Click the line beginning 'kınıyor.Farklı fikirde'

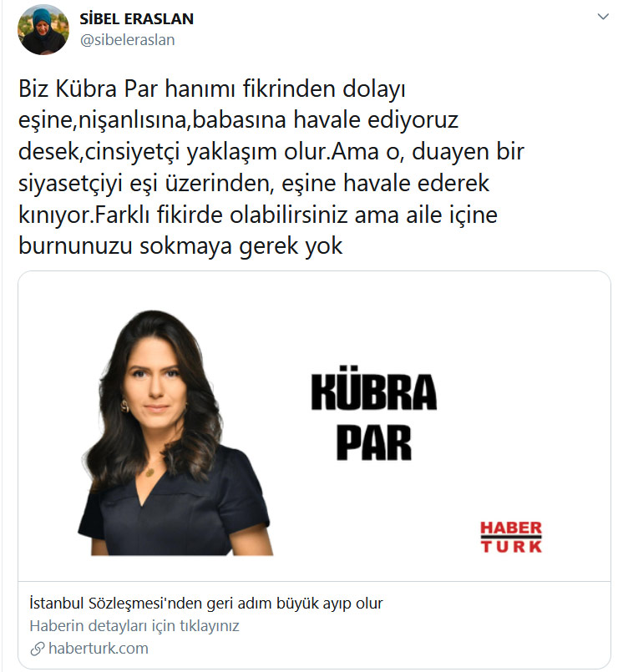(x=258, y=215)
